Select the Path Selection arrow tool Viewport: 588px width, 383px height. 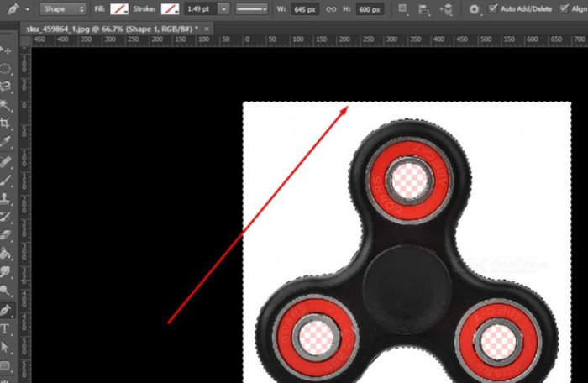(6, 346)
